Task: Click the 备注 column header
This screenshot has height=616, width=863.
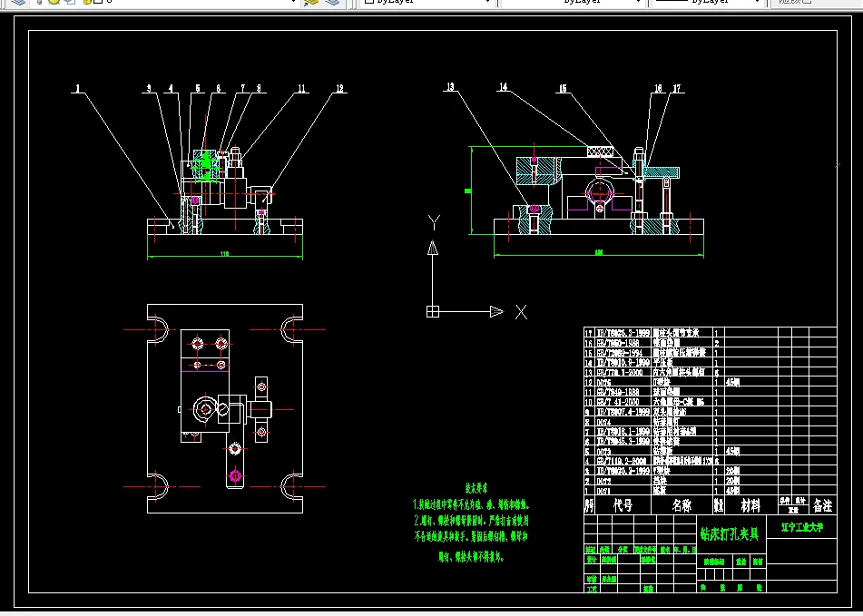Action: 823,505
